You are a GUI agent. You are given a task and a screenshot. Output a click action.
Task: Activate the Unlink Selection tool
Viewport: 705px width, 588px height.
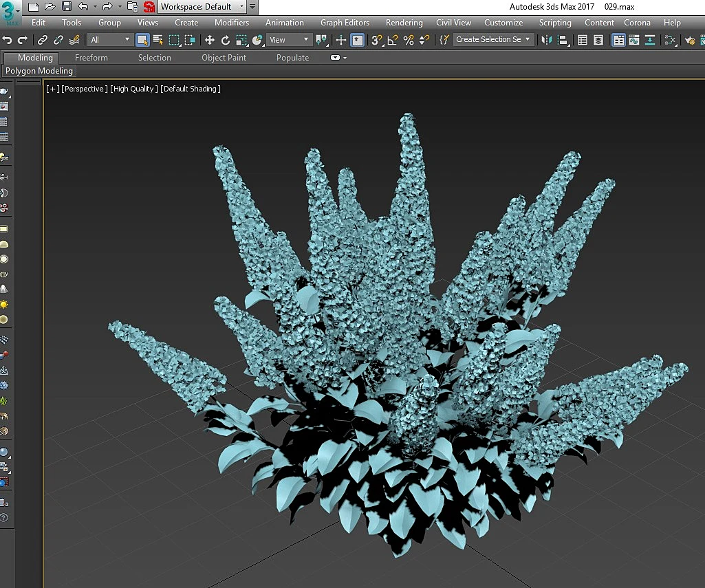click(x=58, y=40)
